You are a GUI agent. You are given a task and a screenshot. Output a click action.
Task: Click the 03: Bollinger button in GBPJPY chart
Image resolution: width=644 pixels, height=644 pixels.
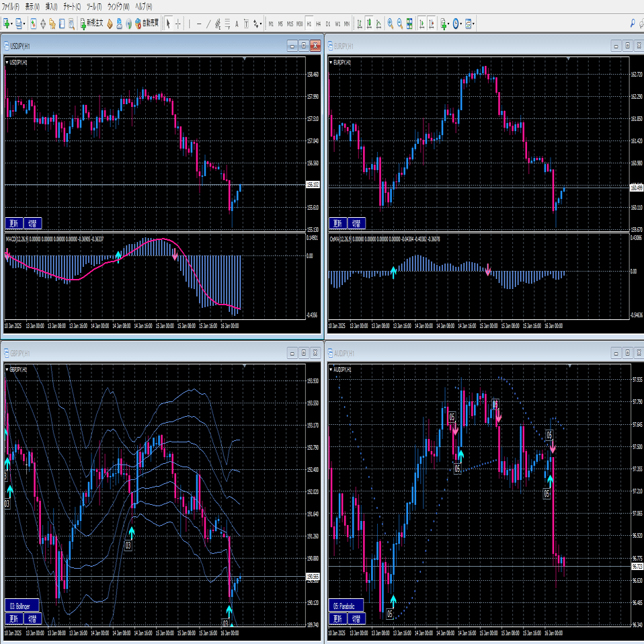(22, 606)
